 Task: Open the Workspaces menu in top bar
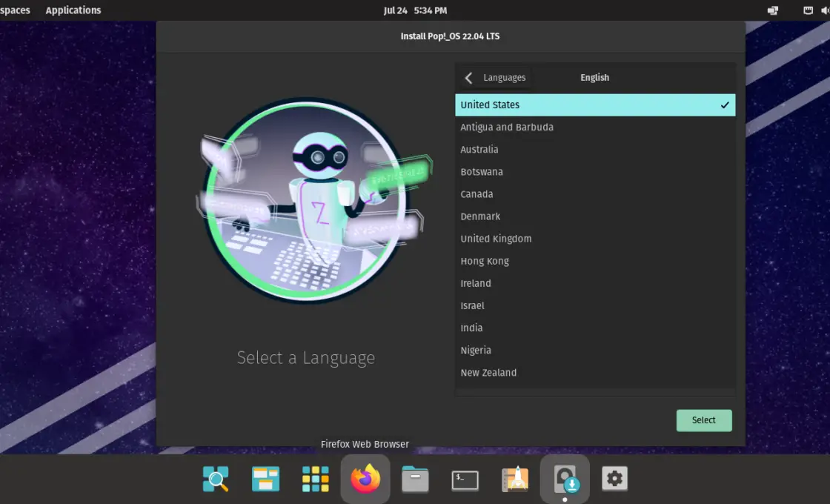tap(15, 10)
